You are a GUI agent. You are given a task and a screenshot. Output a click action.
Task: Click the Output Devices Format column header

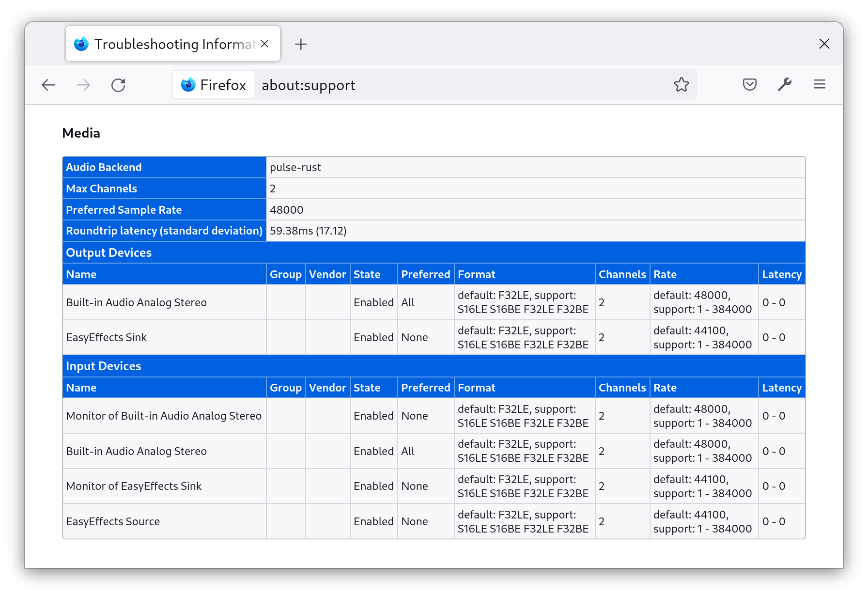click(525, 274)
